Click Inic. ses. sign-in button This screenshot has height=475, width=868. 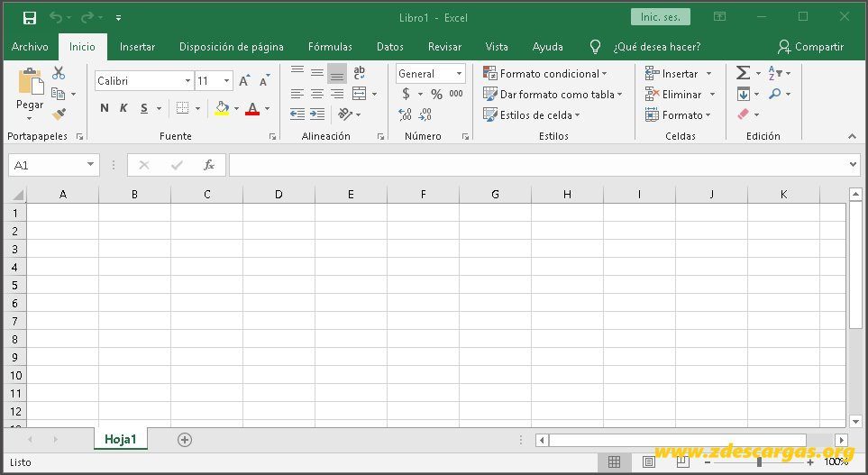(x=661, y=17)
